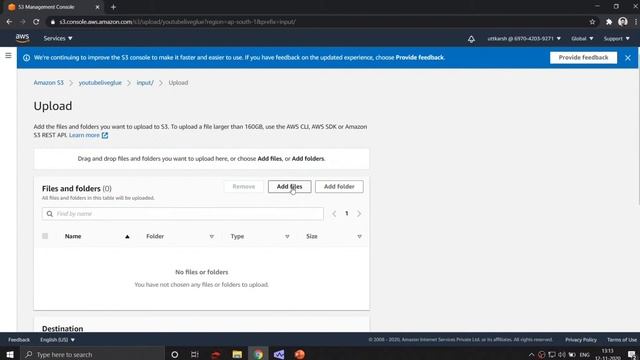
Task: Open the Windows notification center
Action: 631,354
